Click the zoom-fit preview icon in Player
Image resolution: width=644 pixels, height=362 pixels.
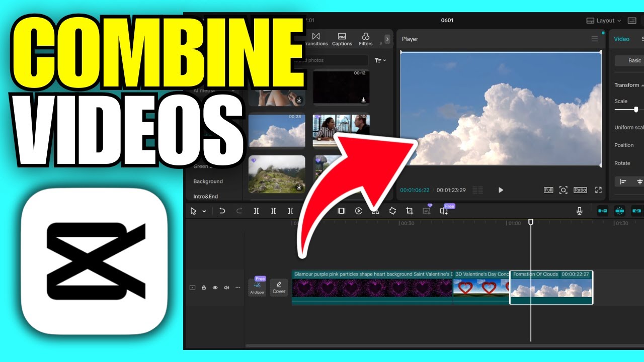pos(563,190)
